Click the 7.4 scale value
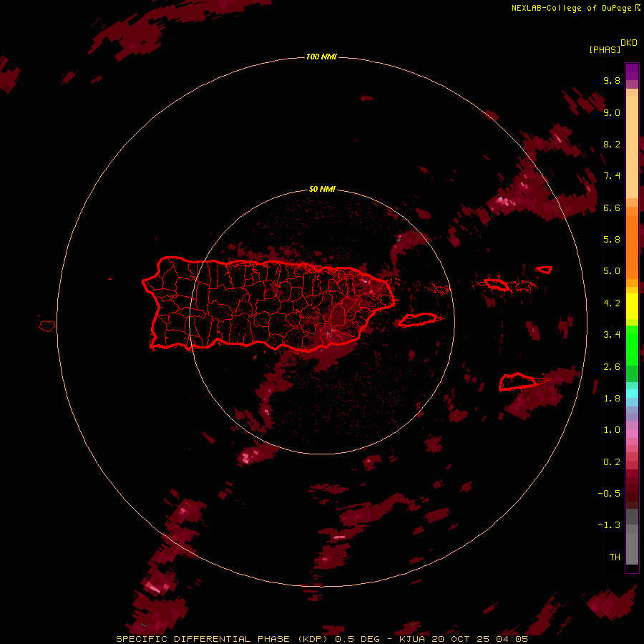Viewport: 644px width, 644px height. pyautogui.click(x=612, y=176)
